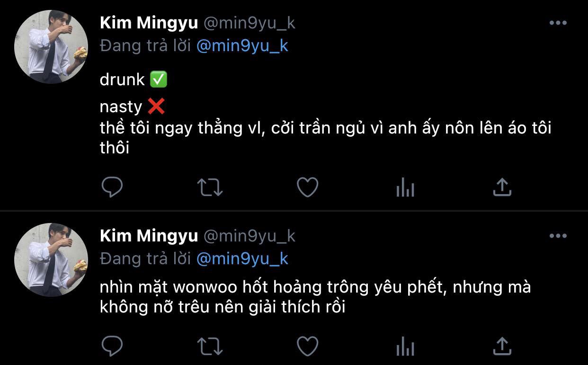Open the tweet text starting with "thề tôi ngay"
The image size is (588, 365).
[326, 138]
